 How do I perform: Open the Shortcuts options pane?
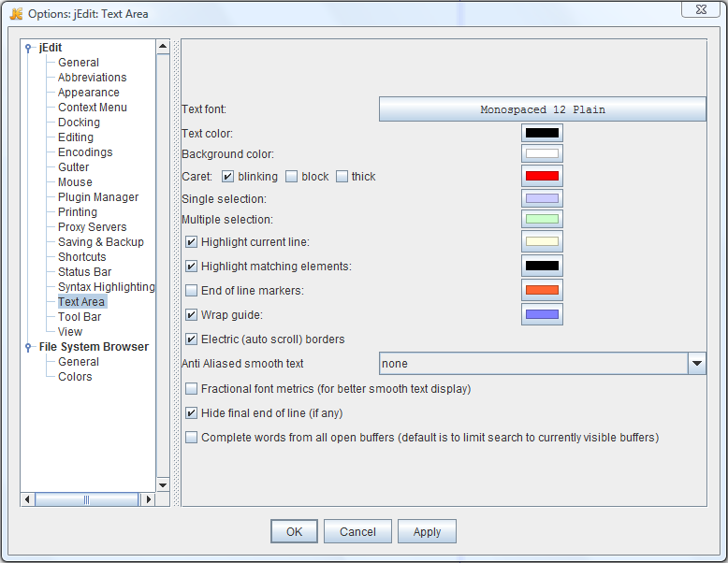[x=82, y=256]
